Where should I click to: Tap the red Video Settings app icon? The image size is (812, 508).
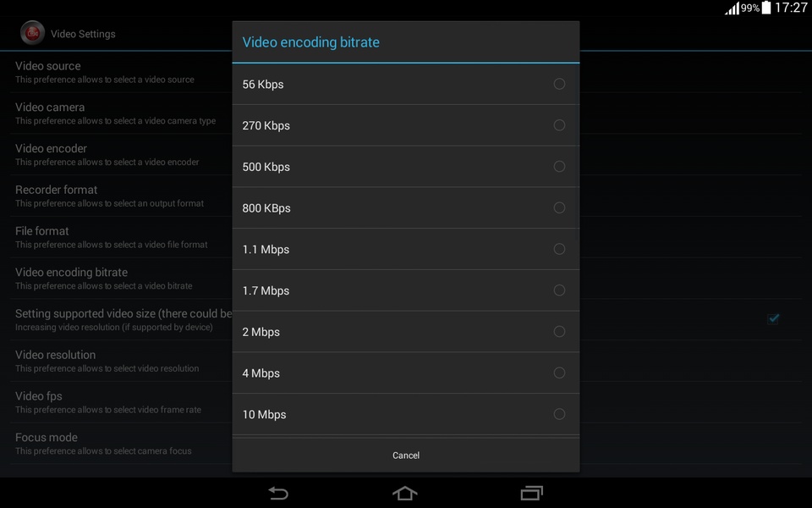[x=32, y=33]
